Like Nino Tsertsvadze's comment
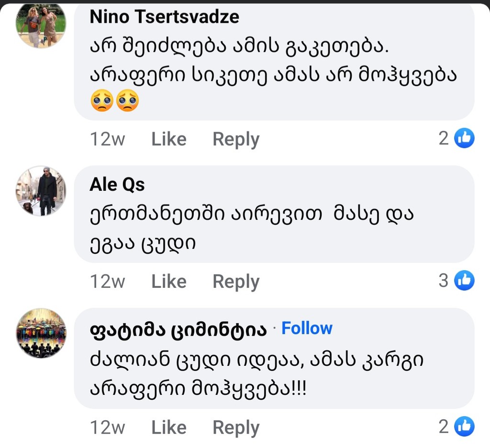Viewport: 490px width, 448px height. (168, 139)
